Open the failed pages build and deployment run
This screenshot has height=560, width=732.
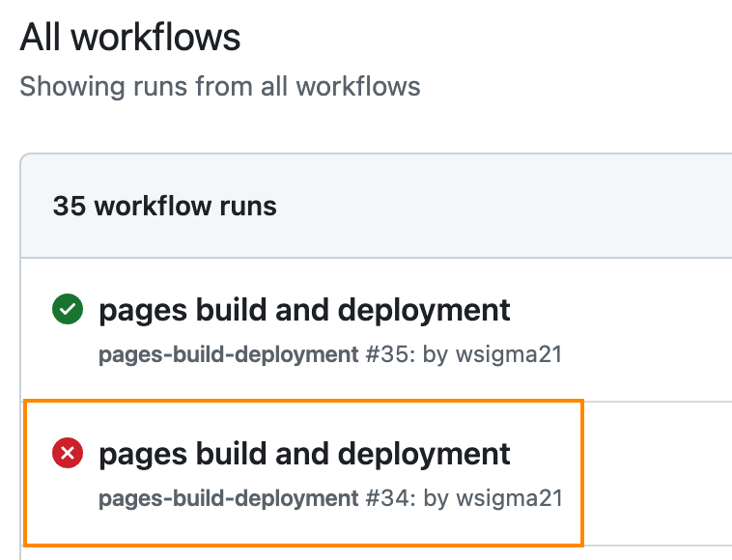point(304,454)
